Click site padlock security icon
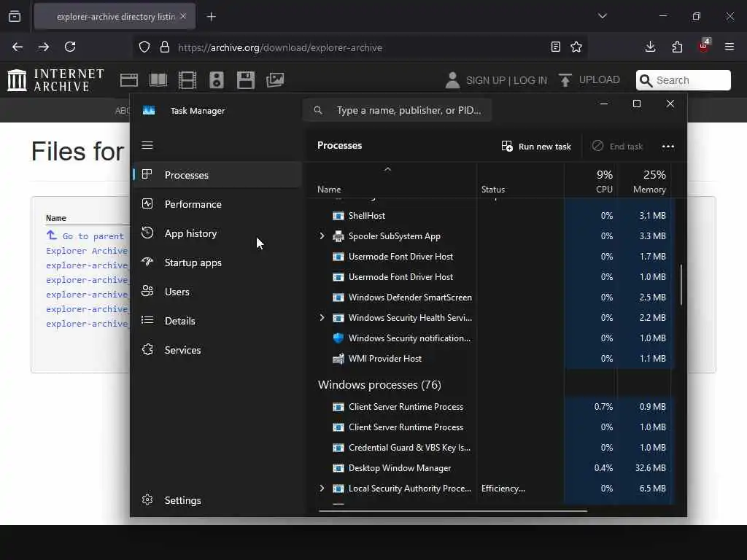Screen dimensions: 747x560 point(165,47)
